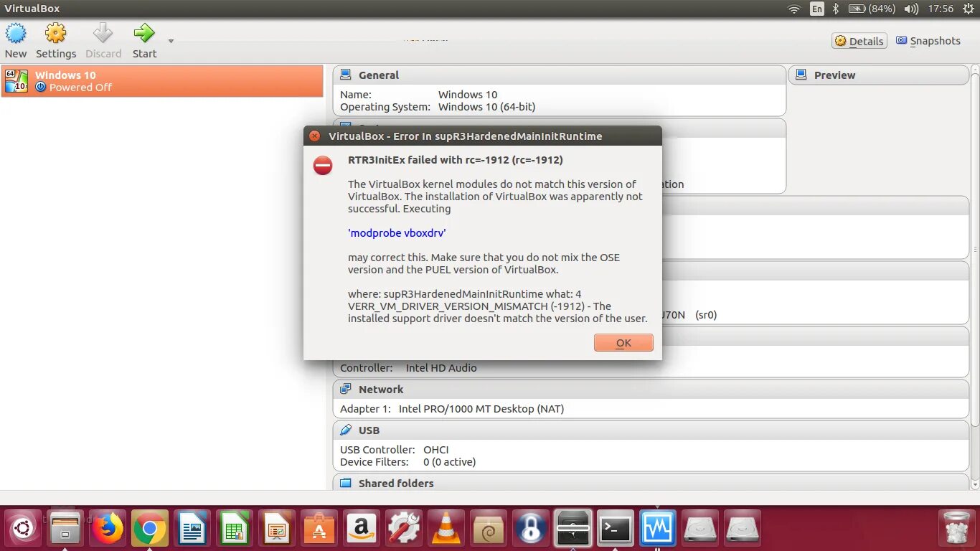Screen dimensions: 980x551
Task: Click the 'modprobe vboxdrv' command text
Action: [397, 233]
